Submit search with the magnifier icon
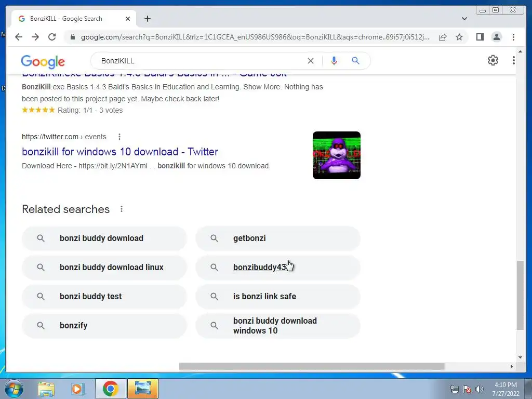Screen dimensions: 532x399 tap(355, 61)
